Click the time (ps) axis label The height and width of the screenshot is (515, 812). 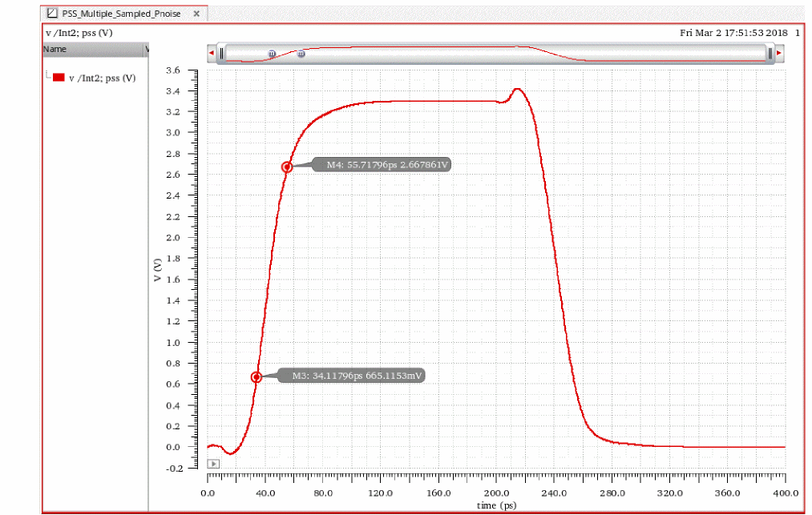click(495, 505)
